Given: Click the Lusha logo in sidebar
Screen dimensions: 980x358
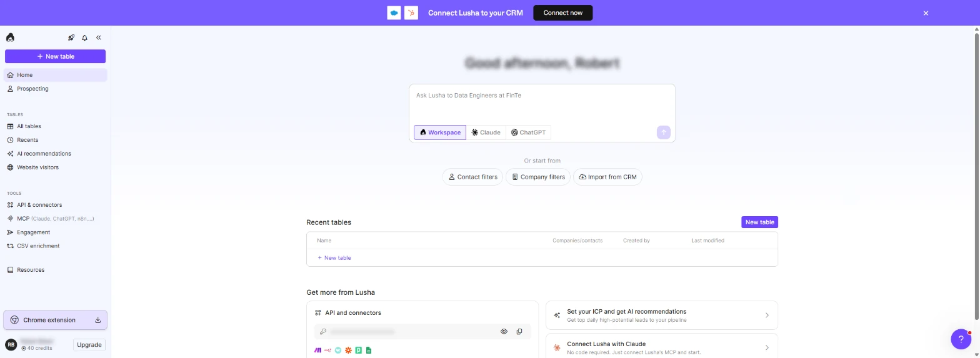Looking at the screenshot, I should (x=10, y=37).
